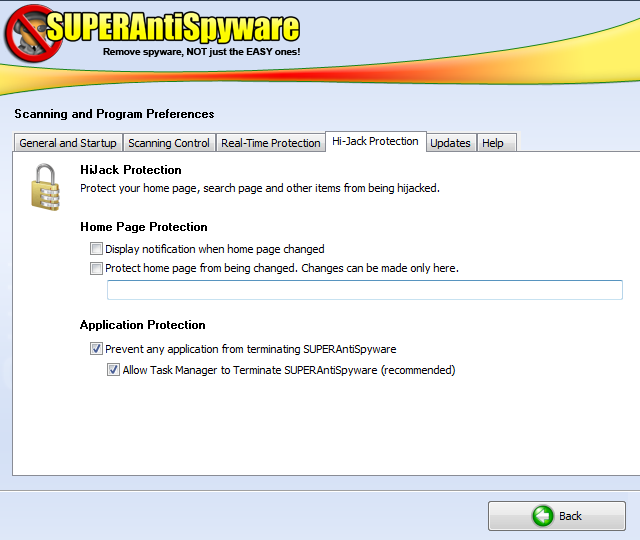Switch to the Scanning Control tab
Screen dimensions: 640x540
[169, 143]
